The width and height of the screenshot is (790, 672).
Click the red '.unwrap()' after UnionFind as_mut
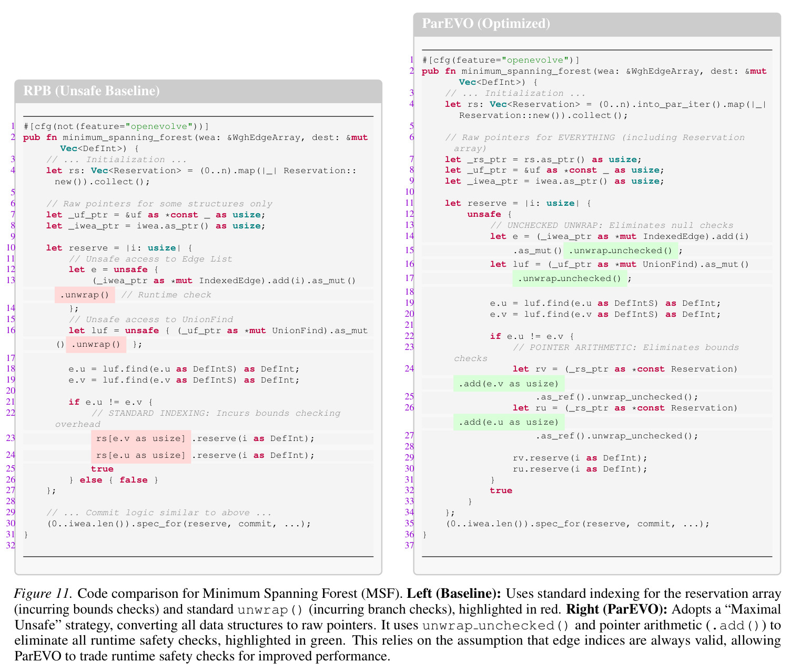coord(96,344)
